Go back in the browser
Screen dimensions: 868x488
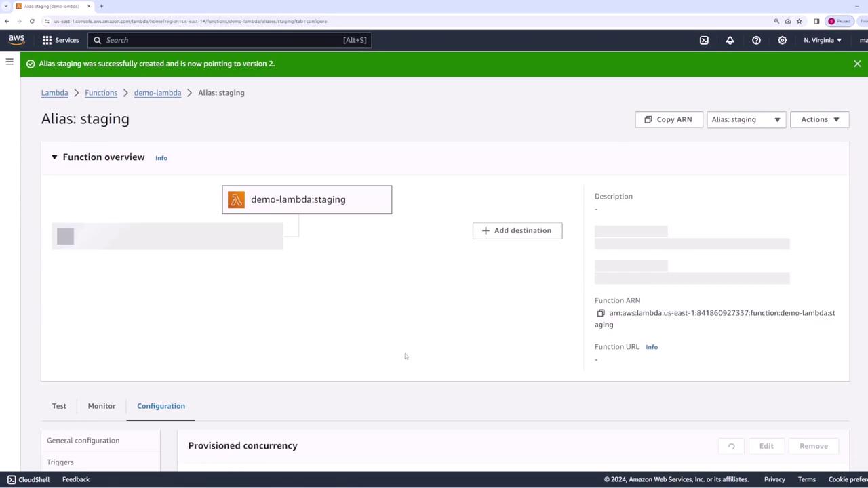(x=7, y=21)
